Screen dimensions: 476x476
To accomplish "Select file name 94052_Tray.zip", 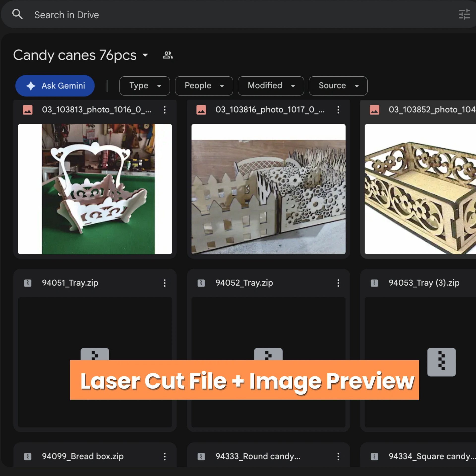I will (244, 283).
